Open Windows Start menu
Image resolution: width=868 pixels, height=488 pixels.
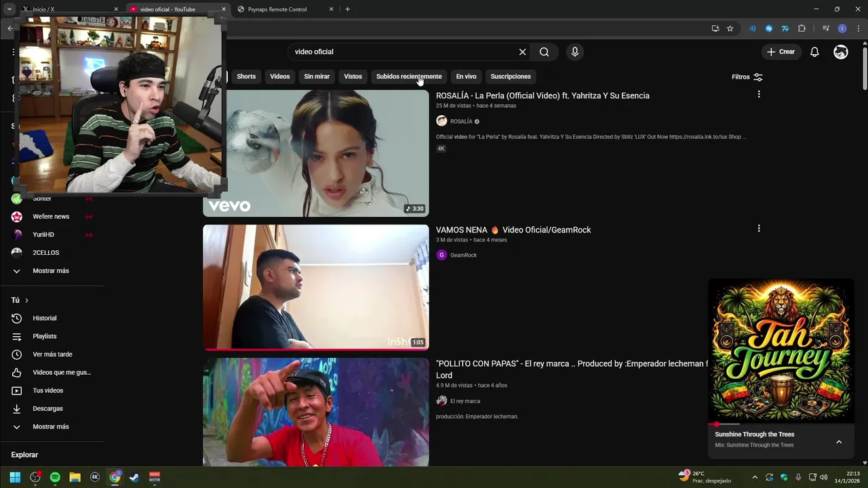(15, 477)
